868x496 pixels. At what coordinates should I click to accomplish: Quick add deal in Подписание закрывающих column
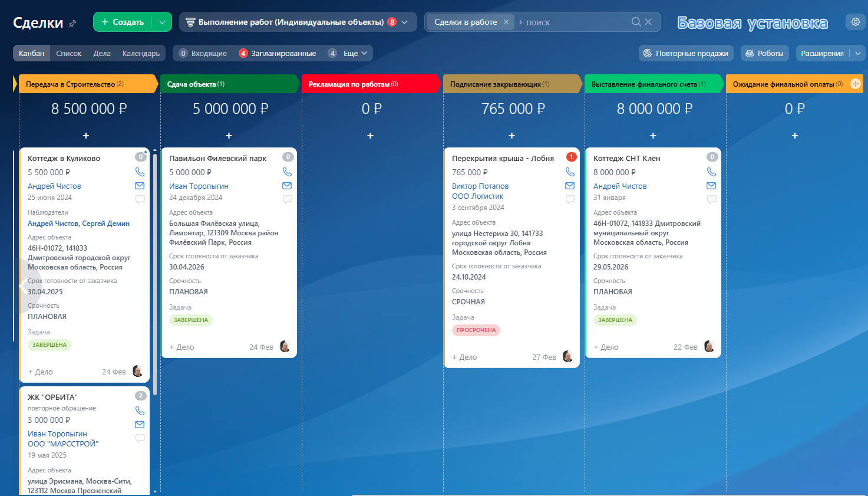pos(511,136)
